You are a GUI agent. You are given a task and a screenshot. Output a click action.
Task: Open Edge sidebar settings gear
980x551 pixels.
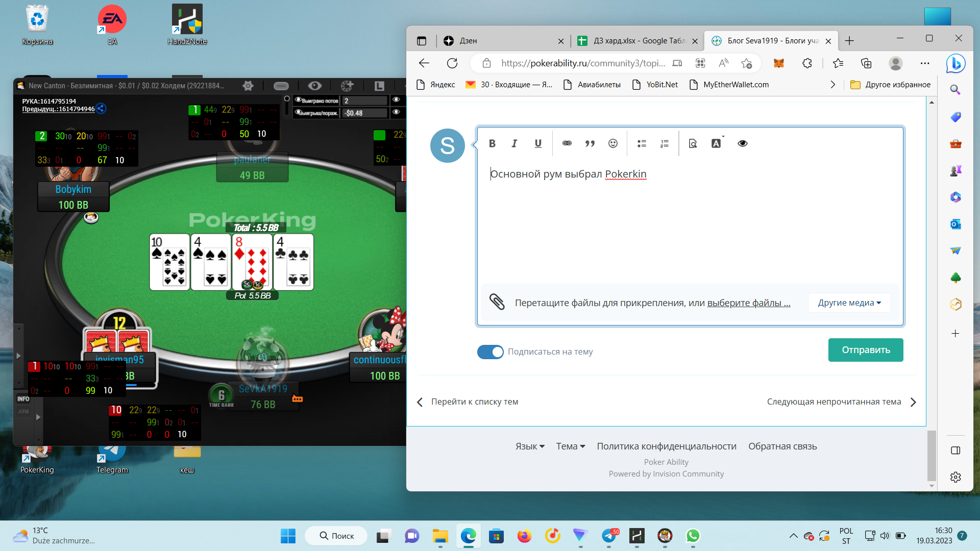[x=955, y=477]
